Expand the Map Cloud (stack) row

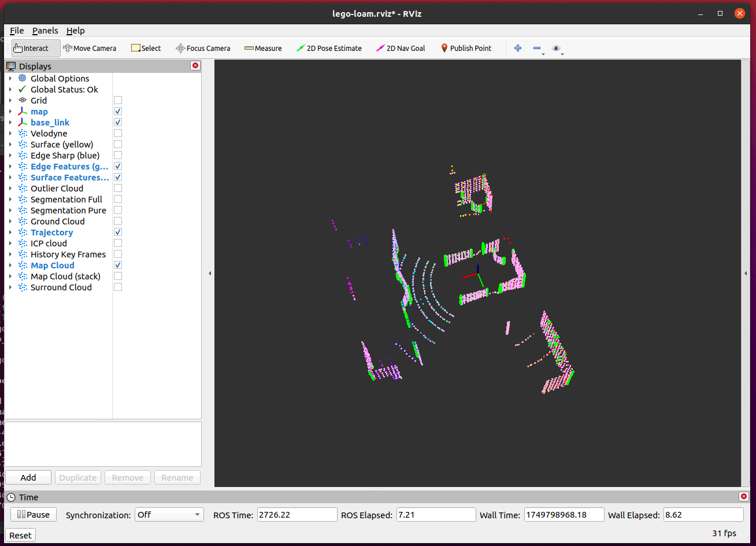(10, 276)
